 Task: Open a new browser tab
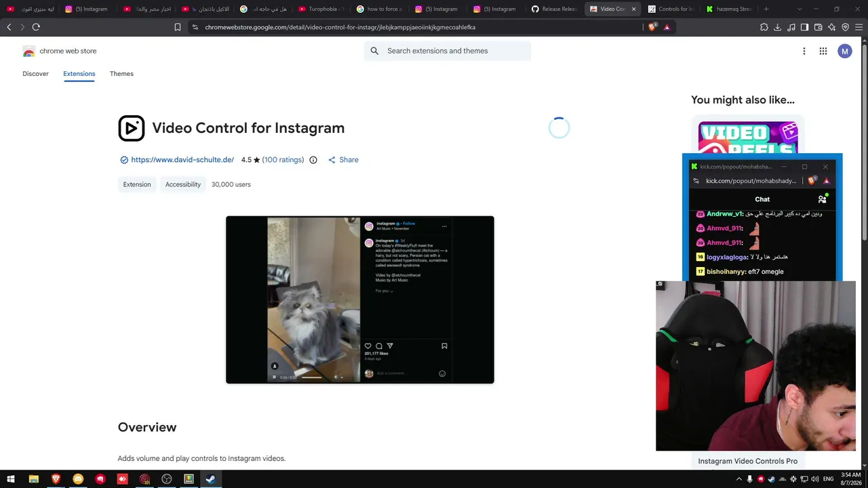click(x=766, y=9)
